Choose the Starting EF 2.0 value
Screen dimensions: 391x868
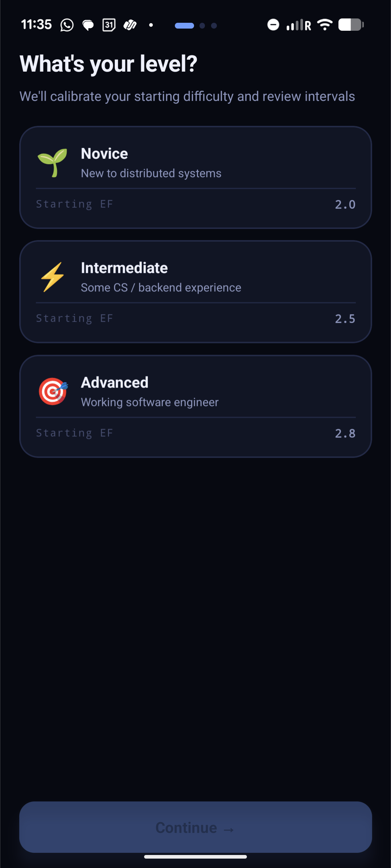click(x=345, y=204)
